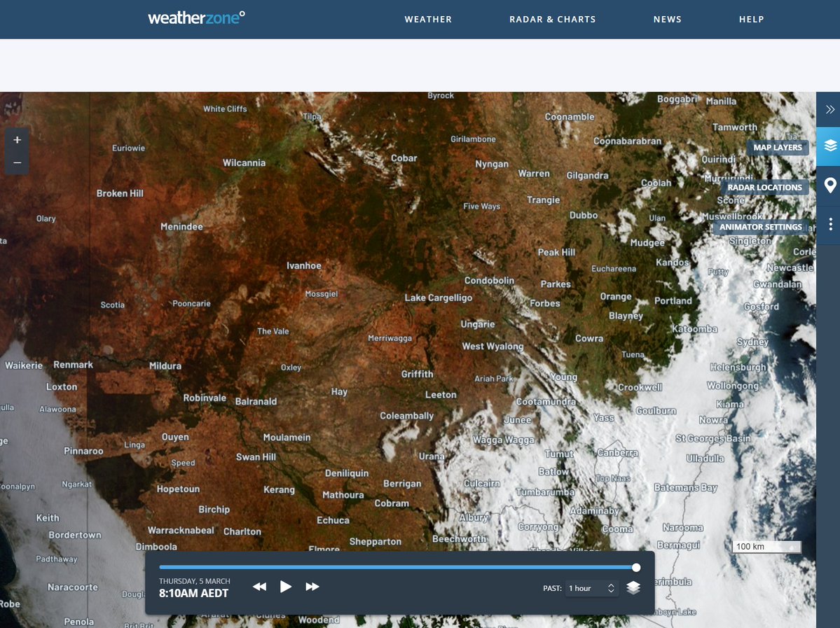Click the timeline slider handle
The width and height of the screenshot is (840, 628).
coord(636,568)
